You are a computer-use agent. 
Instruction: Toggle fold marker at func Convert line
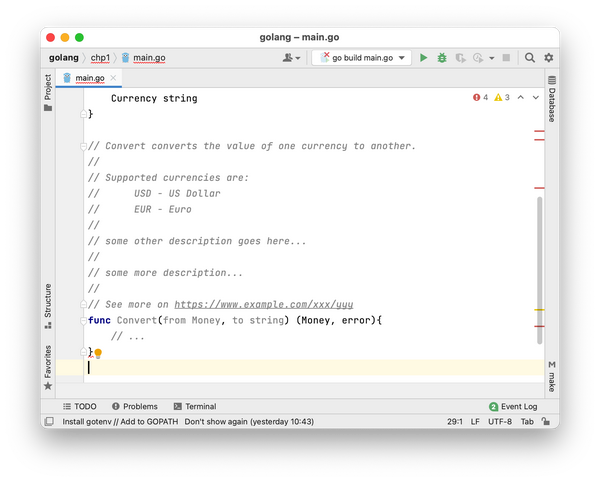83,321
